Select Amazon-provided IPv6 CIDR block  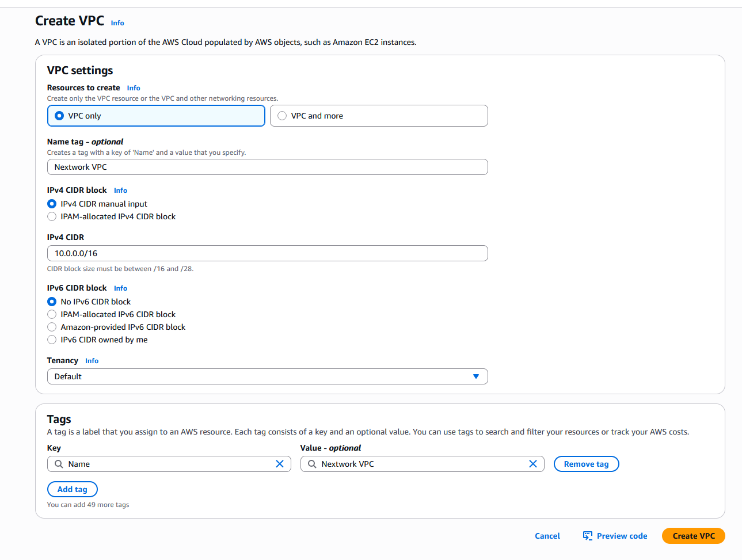point(52,327)
